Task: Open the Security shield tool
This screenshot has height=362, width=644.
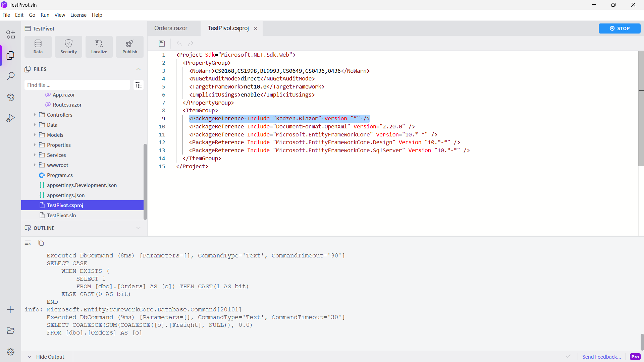Action: [68, 47]
